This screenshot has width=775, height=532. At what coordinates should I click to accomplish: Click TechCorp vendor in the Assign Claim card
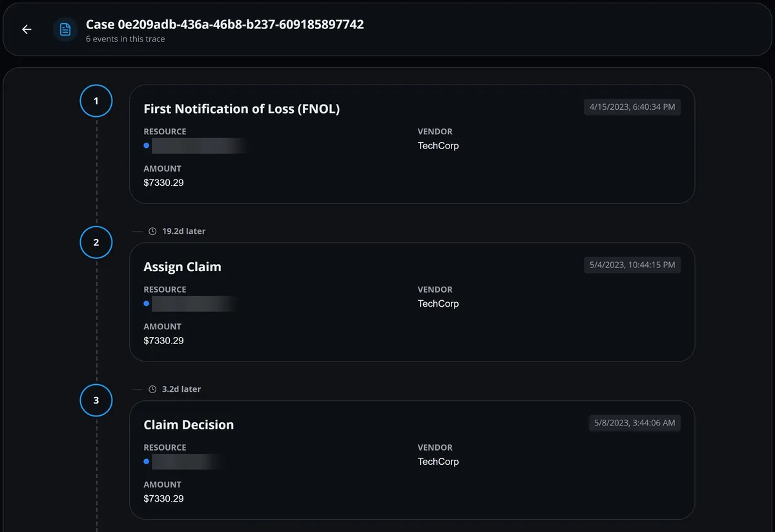(439, 303)
